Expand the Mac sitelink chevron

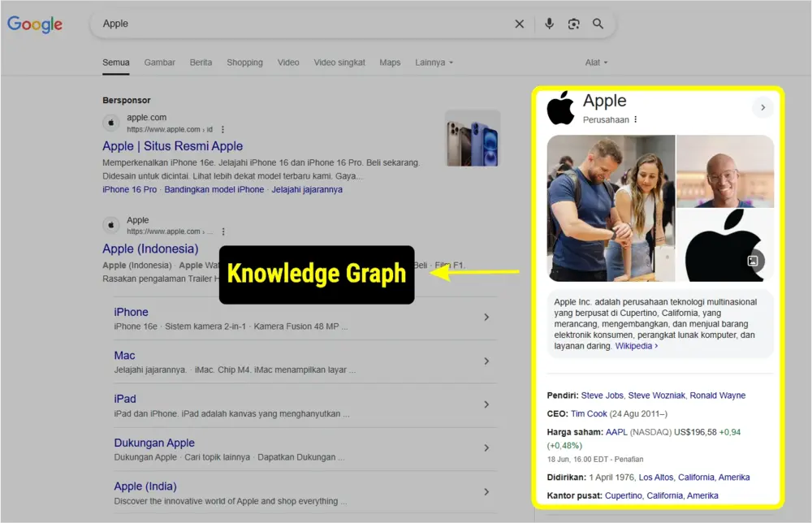(486, 361)
